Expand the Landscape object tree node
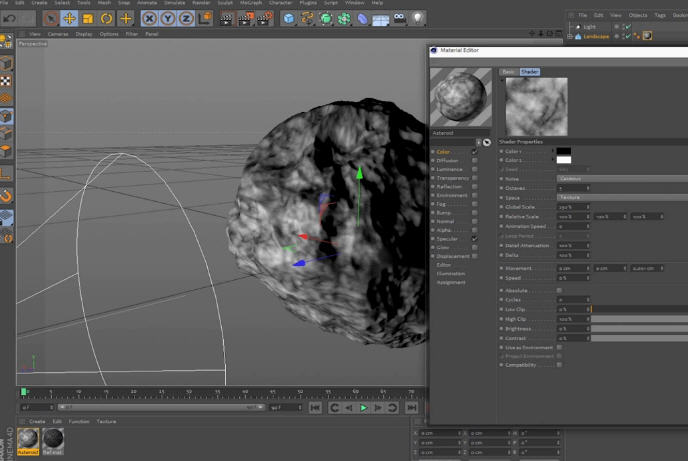The width and height of the screenshot is (688, 461). (x=570, y=36)
